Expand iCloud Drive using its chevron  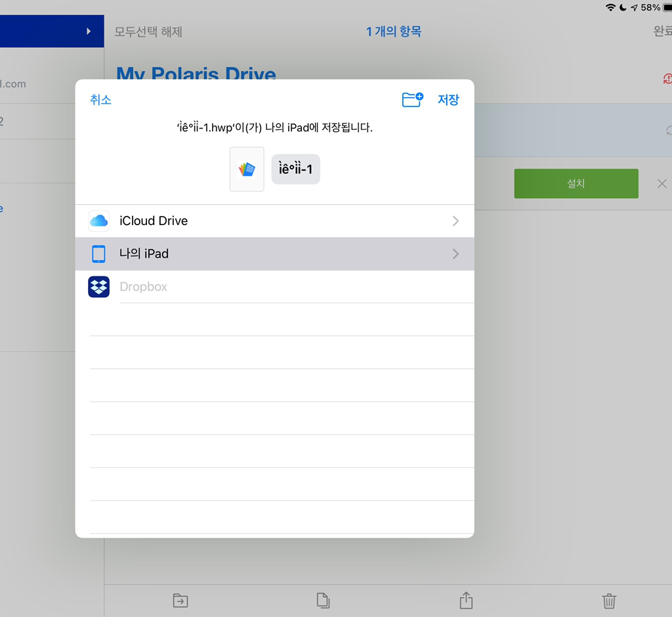click(x=455, y=221)
